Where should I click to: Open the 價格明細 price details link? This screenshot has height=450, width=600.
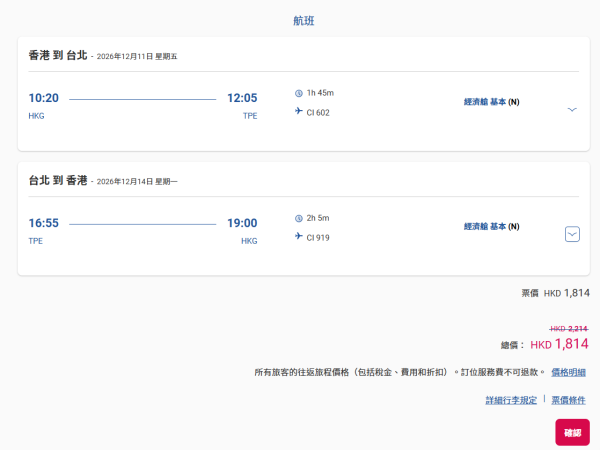tap(568, 372)
